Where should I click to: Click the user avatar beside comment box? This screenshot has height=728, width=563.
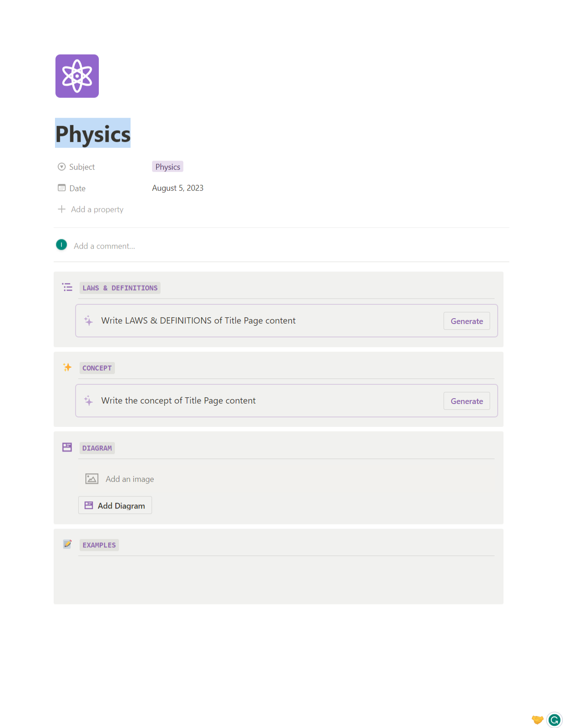61,245
